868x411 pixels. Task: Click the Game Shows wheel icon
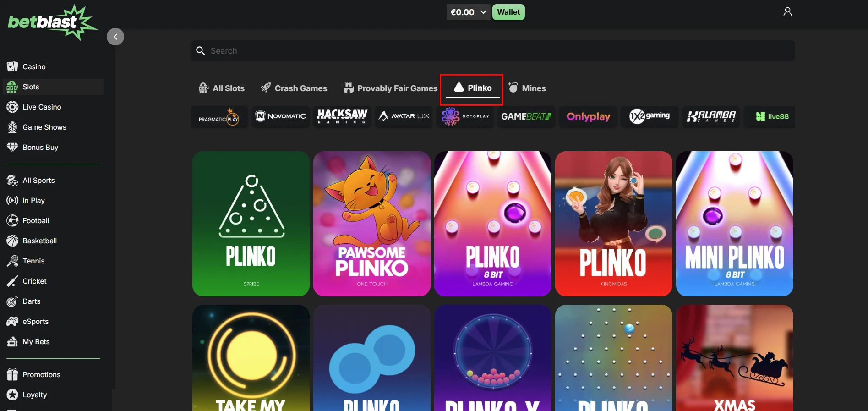pyautogui.click(x=12, y=127)
